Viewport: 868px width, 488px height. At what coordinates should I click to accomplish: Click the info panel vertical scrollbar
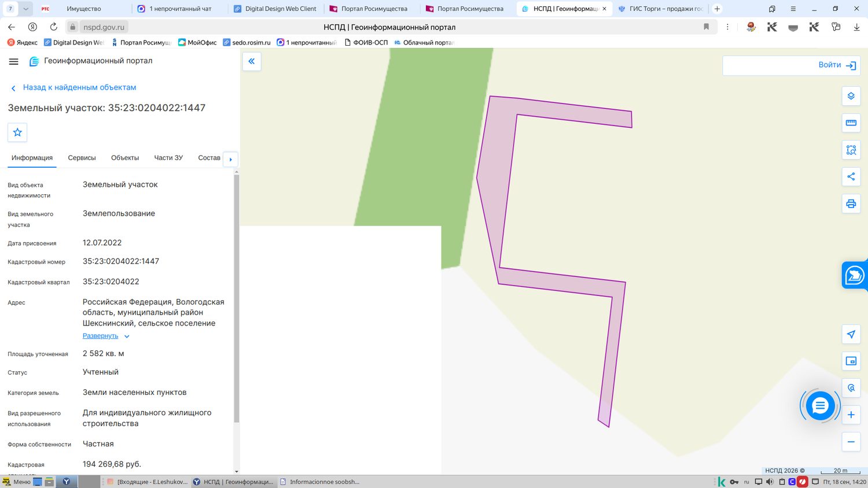236,298
